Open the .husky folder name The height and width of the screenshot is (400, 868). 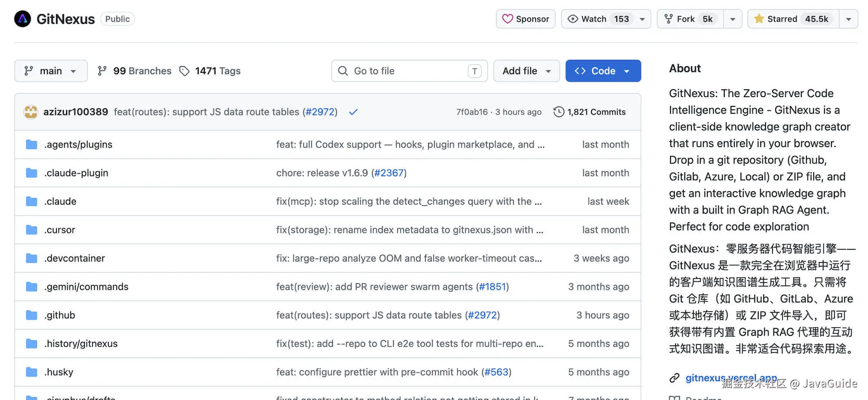(59, 372)
